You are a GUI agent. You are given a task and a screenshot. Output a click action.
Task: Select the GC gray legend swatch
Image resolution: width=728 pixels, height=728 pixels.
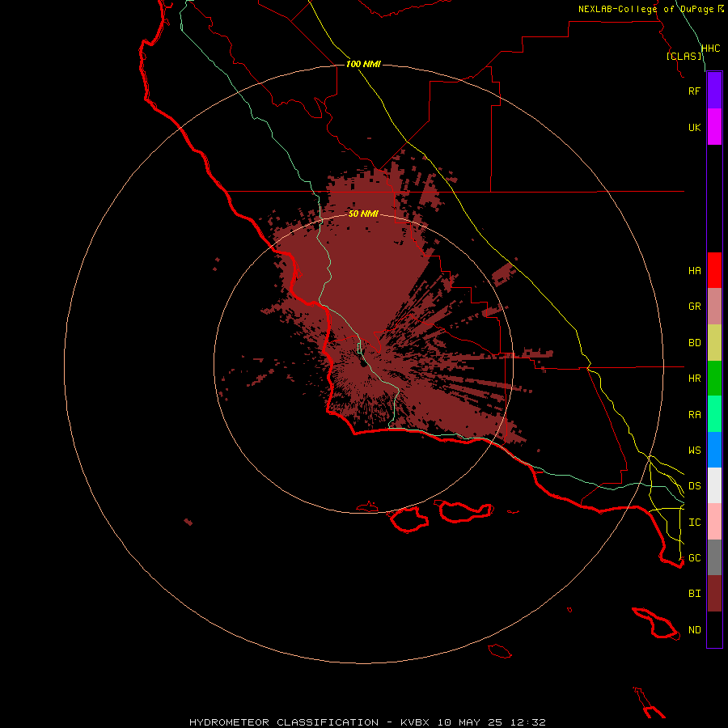(x=714, y=557)
